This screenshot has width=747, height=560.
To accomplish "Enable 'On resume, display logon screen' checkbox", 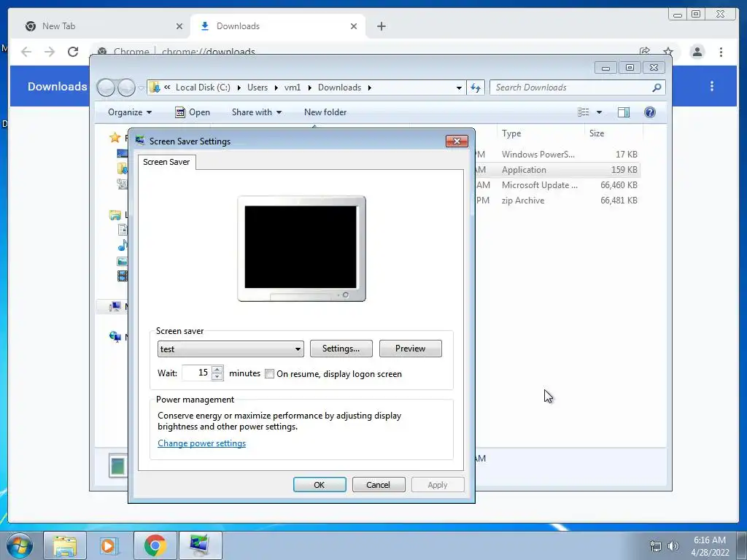I will click(x=270, y=374).
